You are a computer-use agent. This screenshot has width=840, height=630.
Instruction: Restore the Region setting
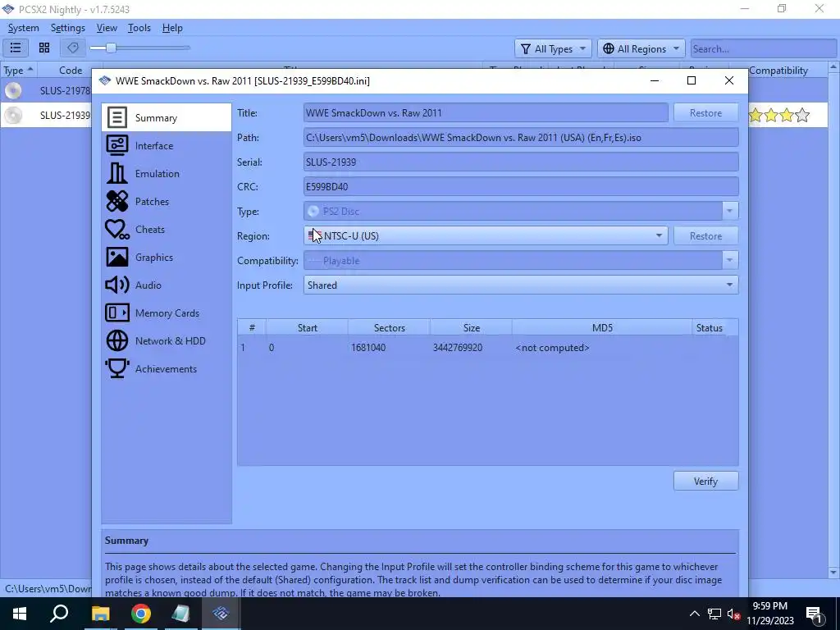tap(705, 235)
